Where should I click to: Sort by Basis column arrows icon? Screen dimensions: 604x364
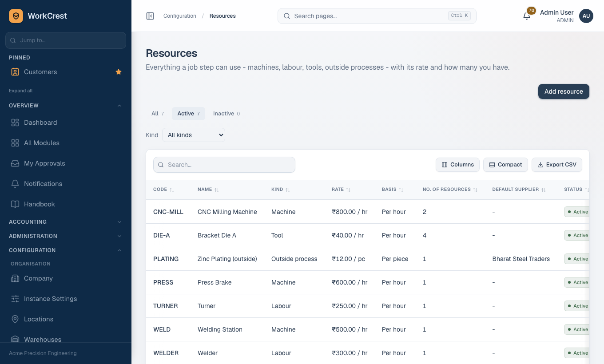pos(401,190)
